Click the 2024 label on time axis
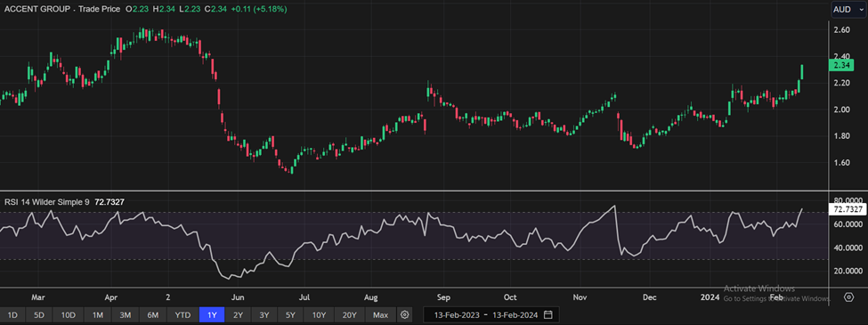 coord(710,297)
